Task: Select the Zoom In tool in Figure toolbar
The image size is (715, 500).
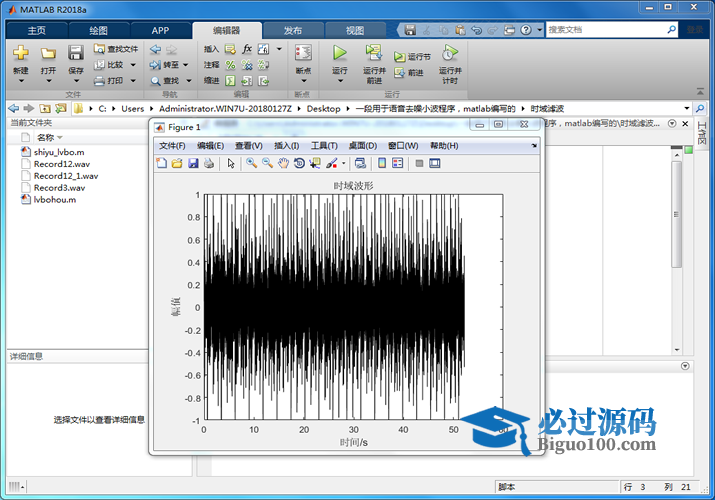Action: click(x=252, y=163)
